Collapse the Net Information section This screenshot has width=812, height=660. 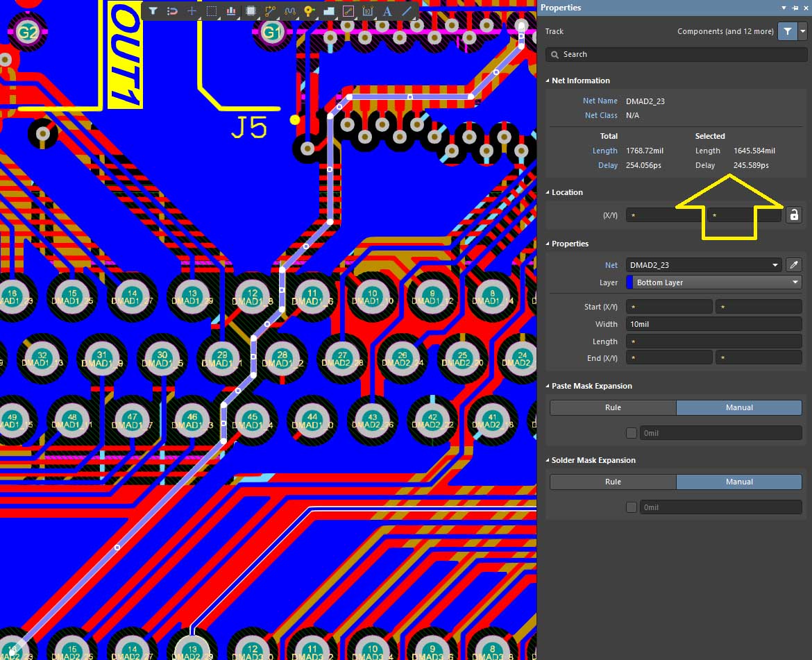pos(548,81)
